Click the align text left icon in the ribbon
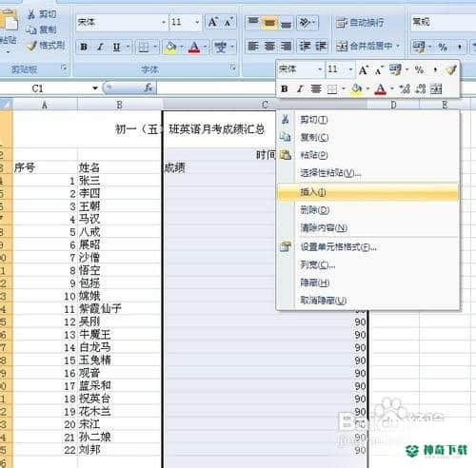The width and height of the screenshot is (476, 468). [253, 47]
